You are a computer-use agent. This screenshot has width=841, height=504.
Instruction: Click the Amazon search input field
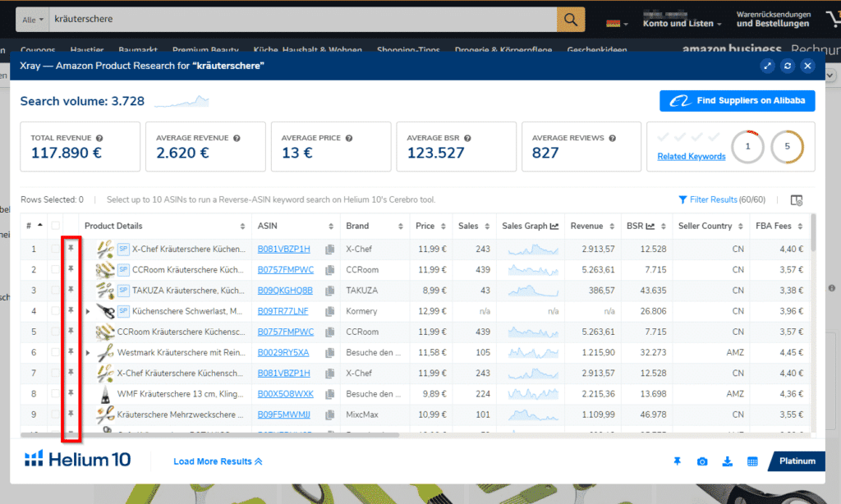pyautogui.click(x=303, y=20)
